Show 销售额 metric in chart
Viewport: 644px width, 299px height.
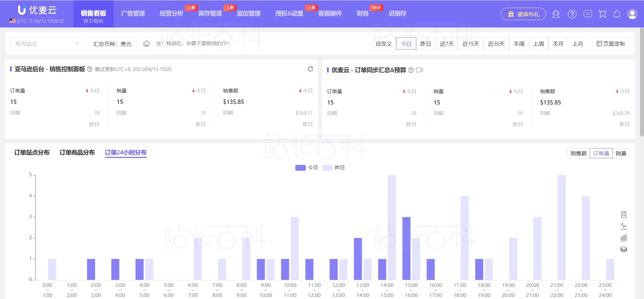click(579, 153)
